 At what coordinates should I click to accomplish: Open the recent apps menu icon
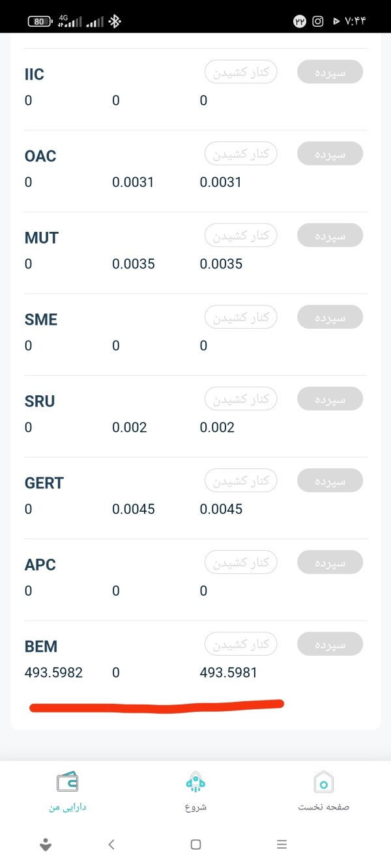(282, 845)
